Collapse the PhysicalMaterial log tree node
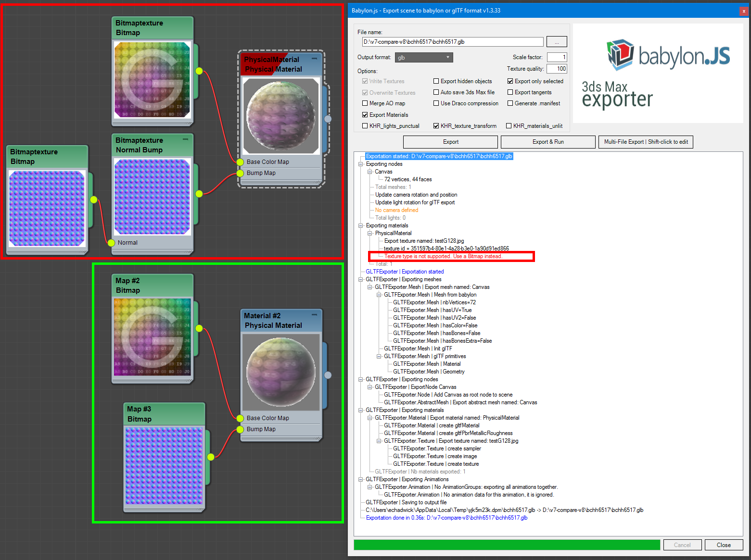This screenshot has height=560, width=751. click(369, 233)
